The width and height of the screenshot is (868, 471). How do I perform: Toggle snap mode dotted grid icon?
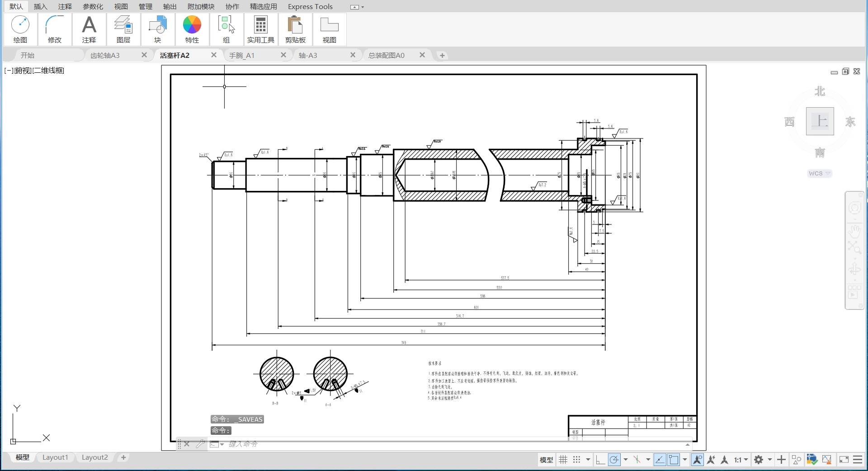576,460
